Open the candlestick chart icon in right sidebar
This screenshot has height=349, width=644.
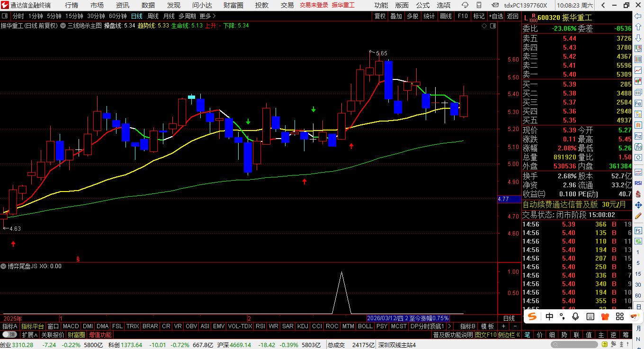tap(638, 81)
